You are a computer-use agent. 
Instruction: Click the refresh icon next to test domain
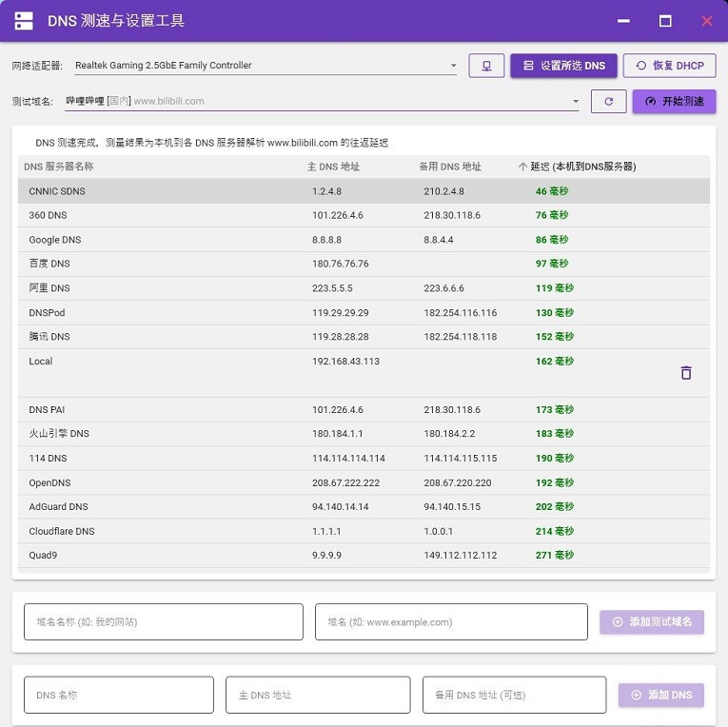pyautogui.click(x=608, y=101)
